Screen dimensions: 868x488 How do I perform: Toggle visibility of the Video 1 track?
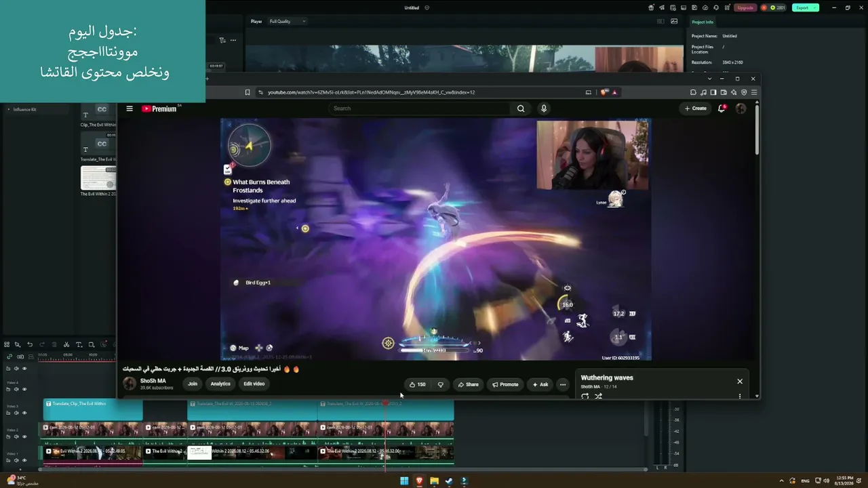point(24,460)
